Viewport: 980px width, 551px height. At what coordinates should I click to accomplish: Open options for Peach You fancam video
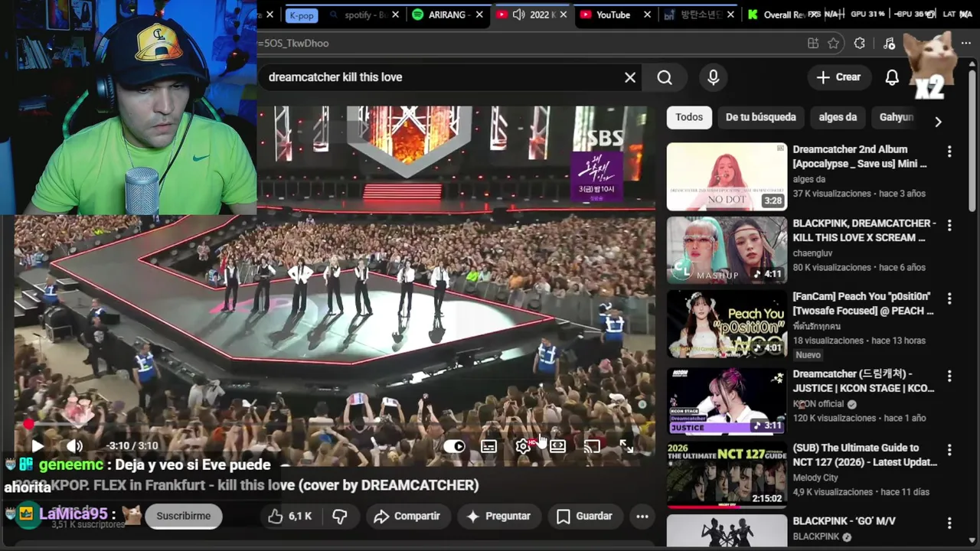tap(949, 299)
